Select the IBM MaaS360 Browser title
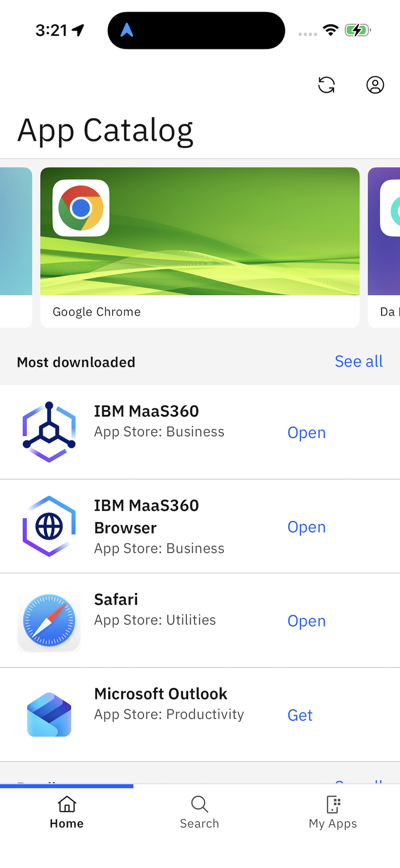The height and width of the screenshot is (868, 400). [x=146, y=516]
